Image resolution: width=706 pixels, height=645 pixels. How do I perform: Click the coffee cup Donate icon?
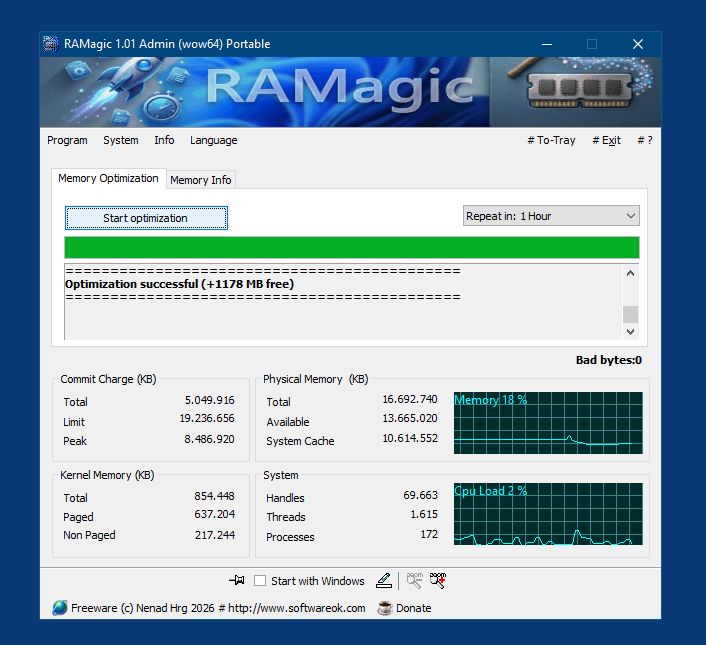click(x=385, y=608)
